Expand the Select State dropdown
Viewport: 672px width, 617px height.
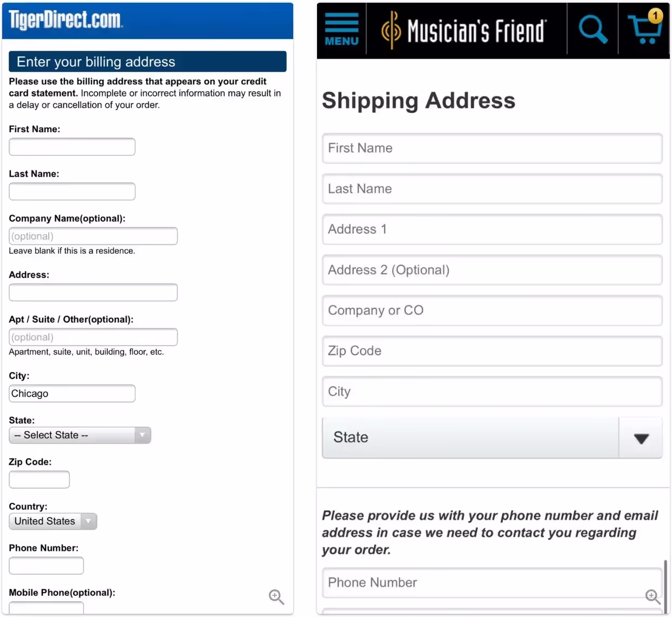pyautogui.click(x=80, y=435)
